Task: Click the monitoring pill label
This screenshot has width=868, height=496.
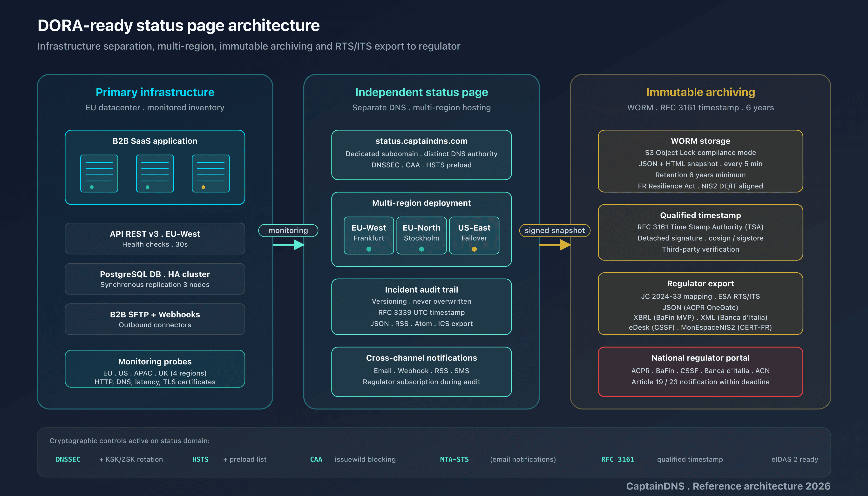Action: click(288, 230)
